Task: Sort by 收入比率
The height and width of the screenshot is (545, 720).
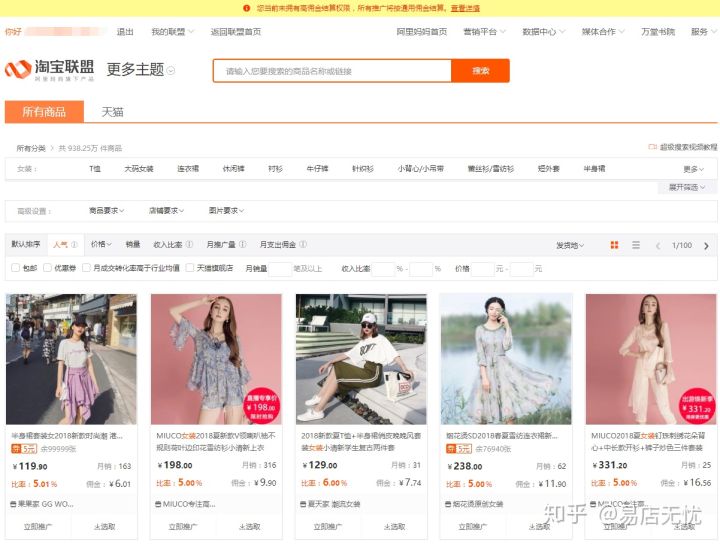Action: [168, 244]
